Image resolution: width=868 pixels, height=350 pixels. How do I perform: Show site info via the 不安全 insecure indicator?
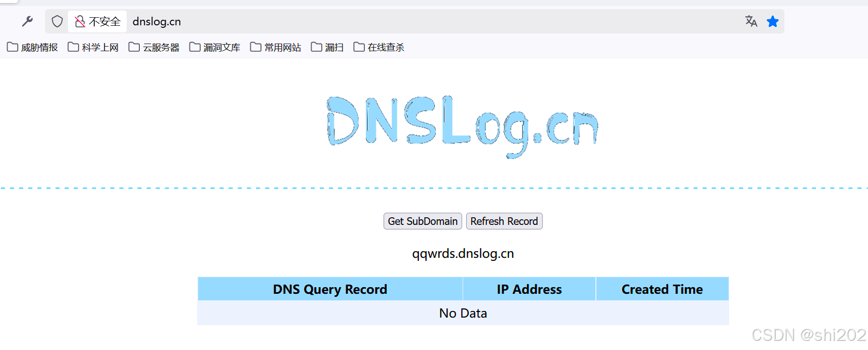(x=97, y=21)
